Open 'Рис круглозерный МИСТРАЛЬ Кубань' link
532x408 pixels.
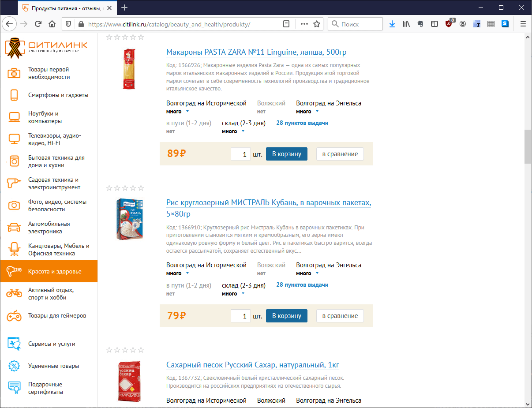(269, 208)
